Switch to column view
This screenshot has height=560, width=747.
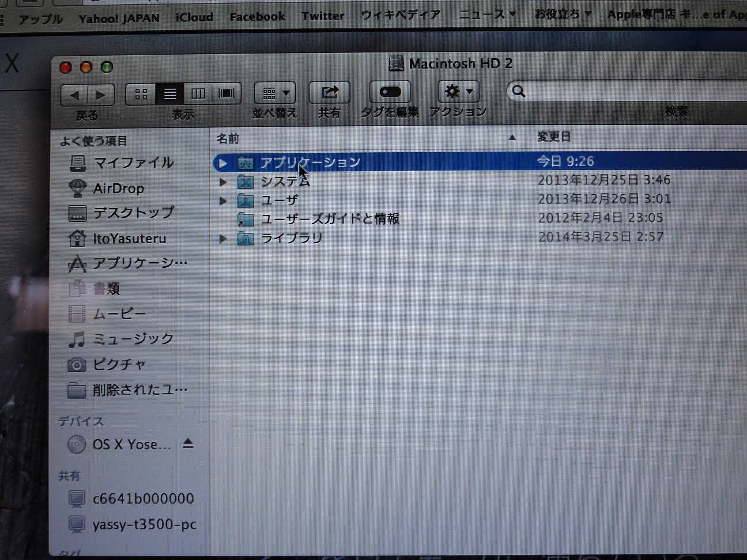198,93
